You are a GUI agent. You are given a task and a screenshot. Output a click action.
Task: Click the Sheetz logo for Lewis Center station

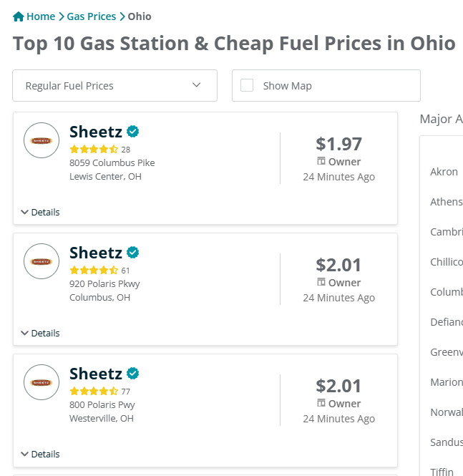42,140
